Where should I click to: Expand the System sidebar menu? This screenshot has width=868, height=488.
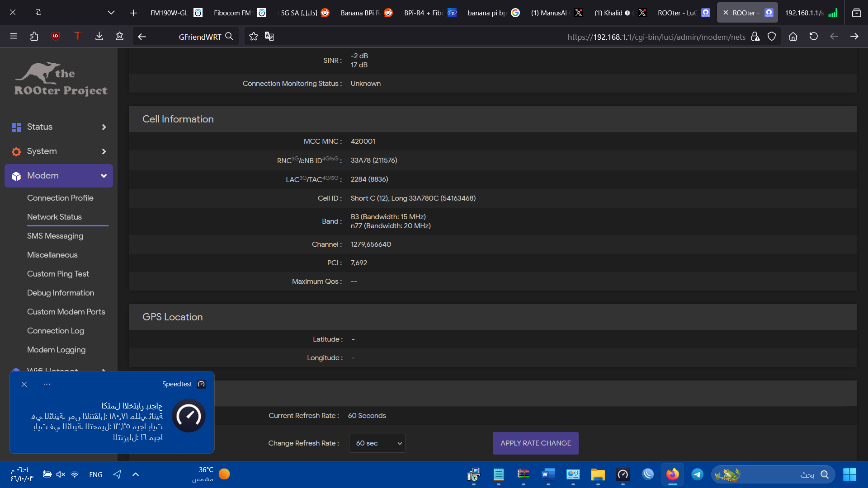tap(59, 151)
